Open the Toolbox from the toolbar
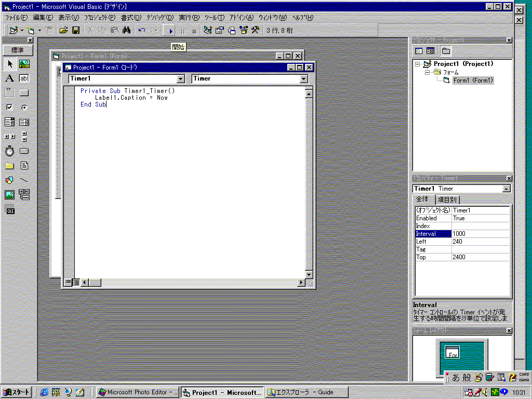 click(x=256, y=31)
